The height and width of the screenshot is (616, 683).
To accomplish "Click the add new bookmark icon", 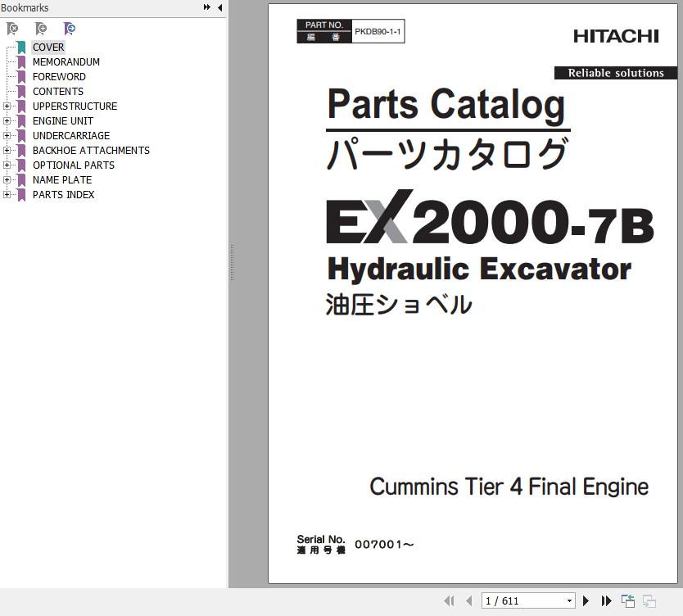I will coord(41,29).
